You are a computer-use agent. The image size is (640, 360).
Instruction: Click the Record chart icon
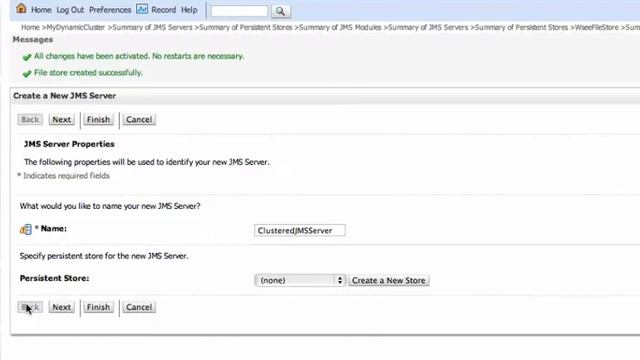[x=142, y=9]
